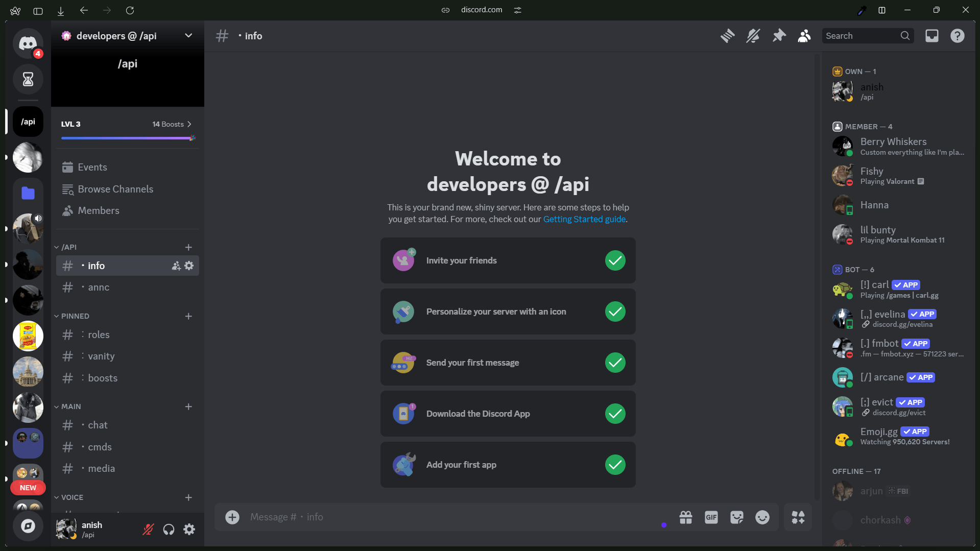Collapse the PINNED category
The image size is (980, 551).
click(71, 316)
